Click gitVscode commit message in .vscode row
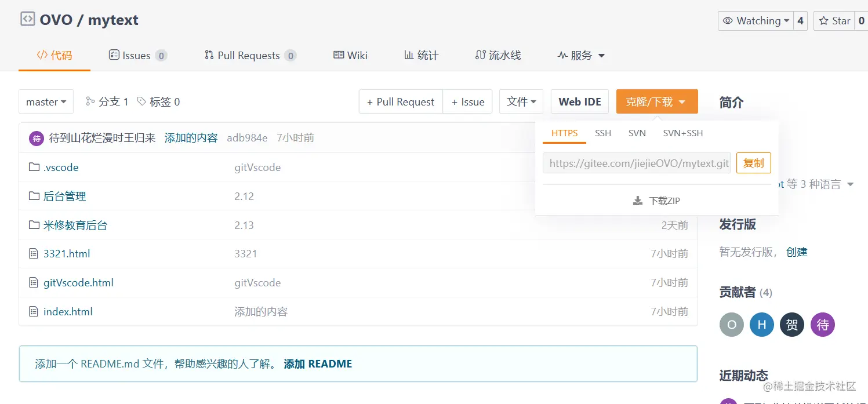The width and height of the screenshot is (868, 404). click(x=257, y=168)
